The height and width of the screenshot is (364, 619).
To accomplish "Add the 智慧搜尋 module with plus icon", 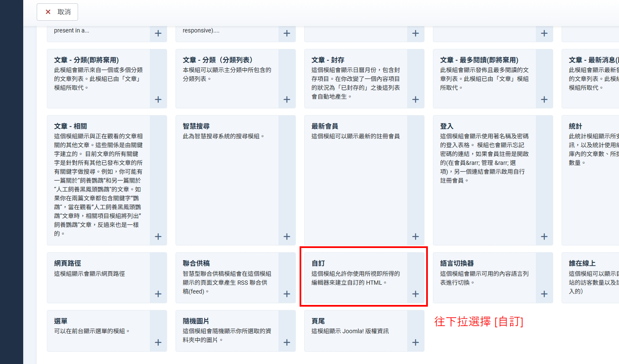I will click(287, 237).
